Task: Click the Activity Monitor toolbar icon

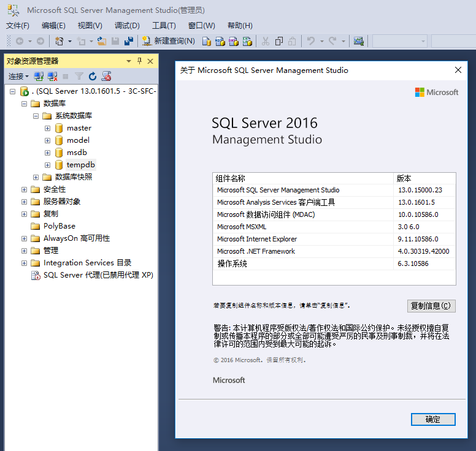Action: tap(359, 41)
